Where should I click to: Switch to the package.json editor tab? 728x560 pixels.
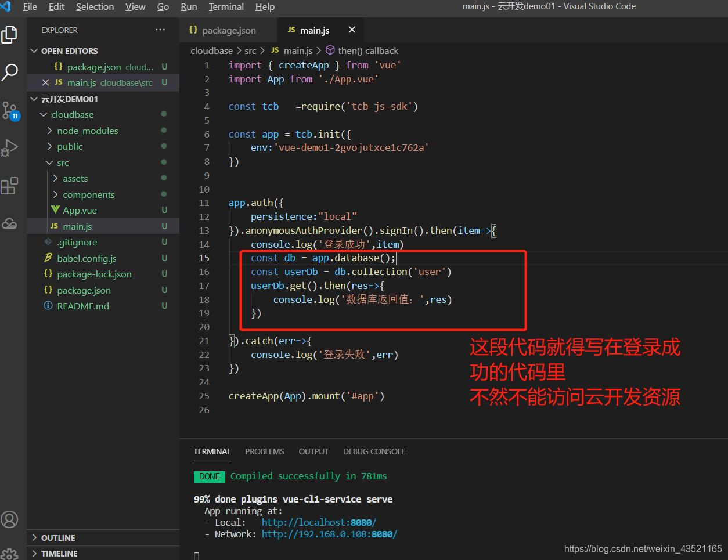[x=229, y=30]
